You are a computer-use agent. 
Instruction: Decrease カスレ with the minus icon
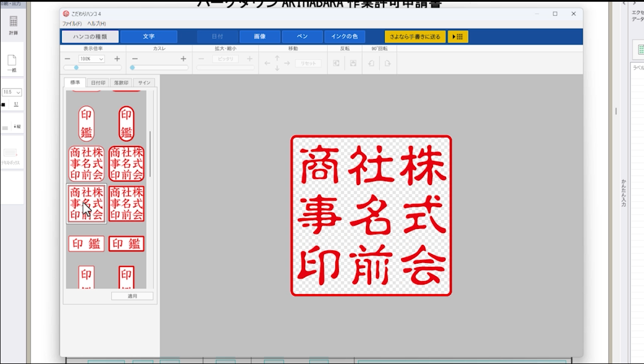click(x=134, y=59)
